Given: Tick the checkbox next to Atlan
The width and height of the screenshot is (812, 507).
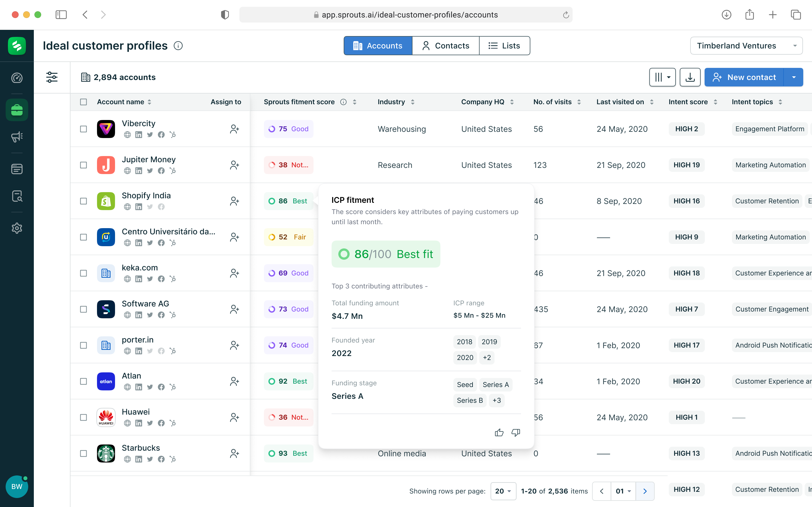Looking at the screenshot, I should point(83,381).
